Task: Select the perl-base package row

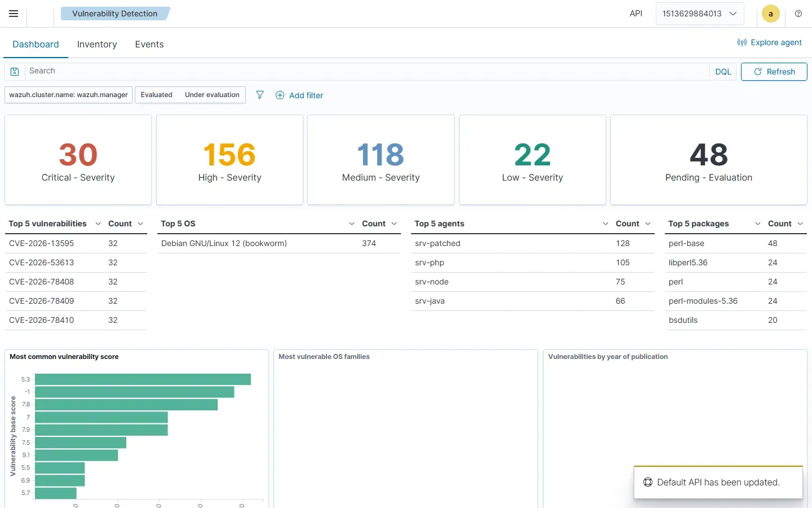Action: [x=736, y=243]
